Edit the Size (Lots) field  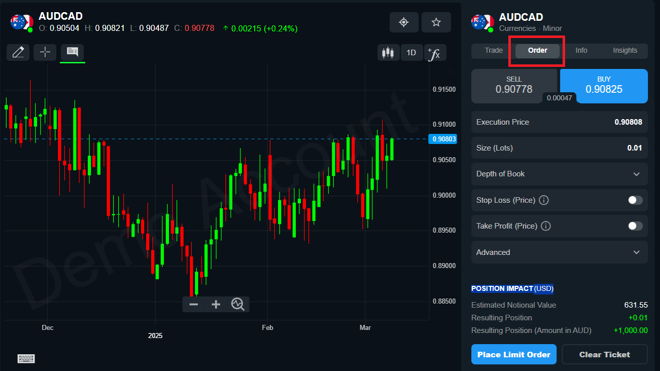point(559,148)
